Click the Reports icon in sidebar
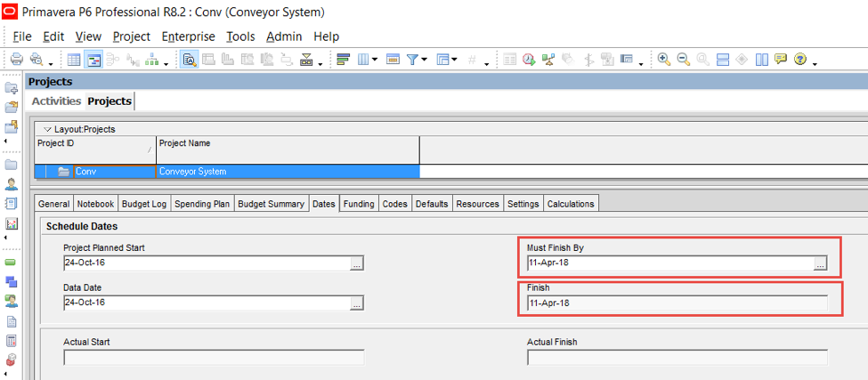Viewport: 868px width, 380px height. coord(11,204)
